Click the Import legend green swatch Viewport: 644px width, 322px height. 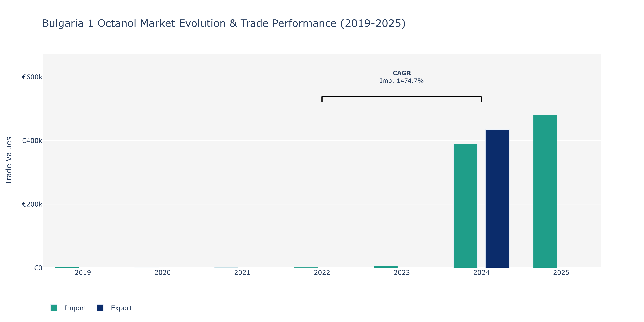point(54,308)
